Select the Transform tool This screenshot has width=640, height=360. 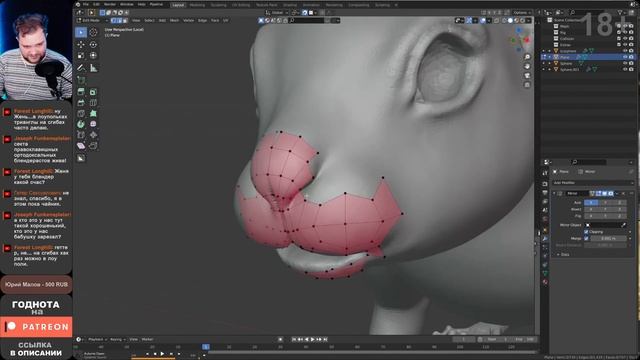click(x=93, y=56)
